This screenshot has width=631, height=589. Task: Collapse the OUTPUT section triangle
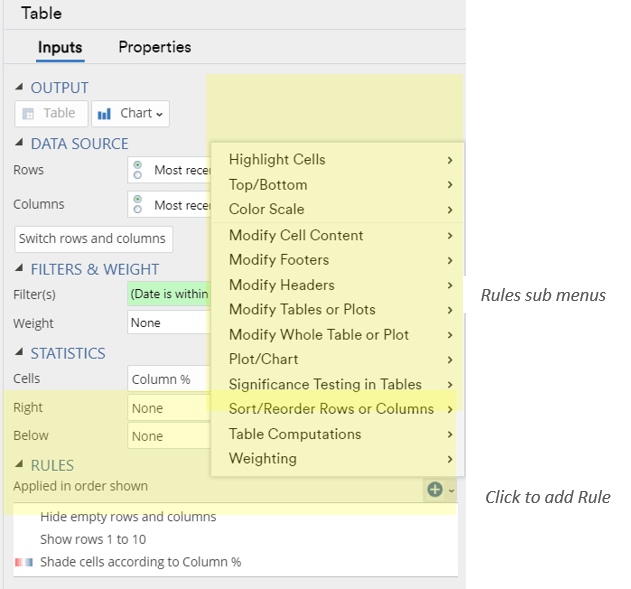pos(20,88)
